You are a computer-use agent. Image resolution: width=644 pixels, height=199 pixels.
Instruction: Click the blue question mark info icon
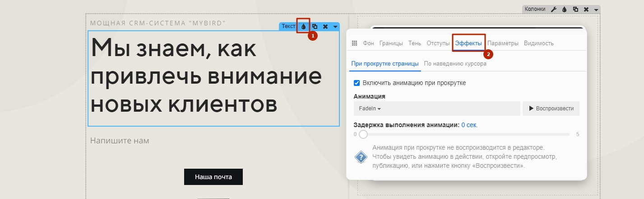tap(361, 157)
